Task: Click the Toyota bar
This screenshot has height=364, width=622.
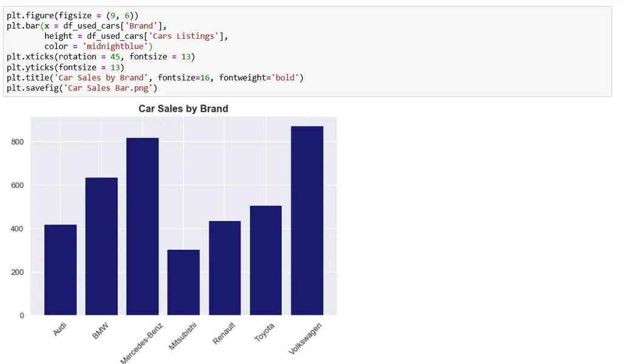Action: click(265, 260)
